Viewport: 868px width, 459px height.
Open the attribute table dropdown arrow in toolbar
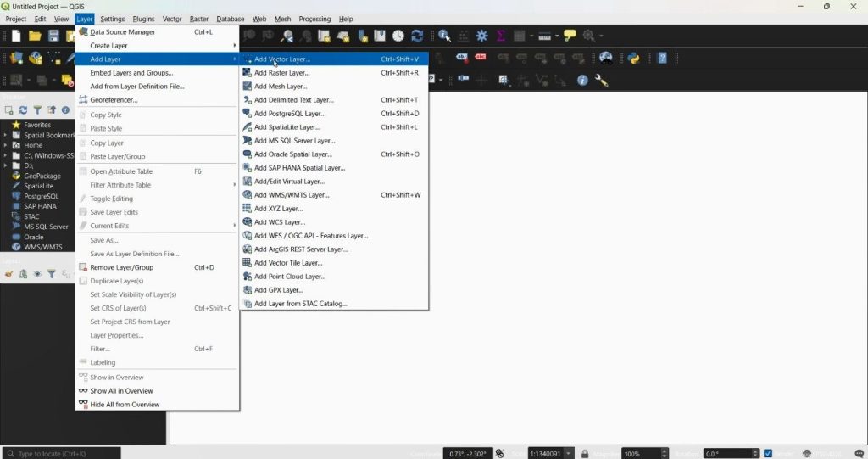pos(531,36)
